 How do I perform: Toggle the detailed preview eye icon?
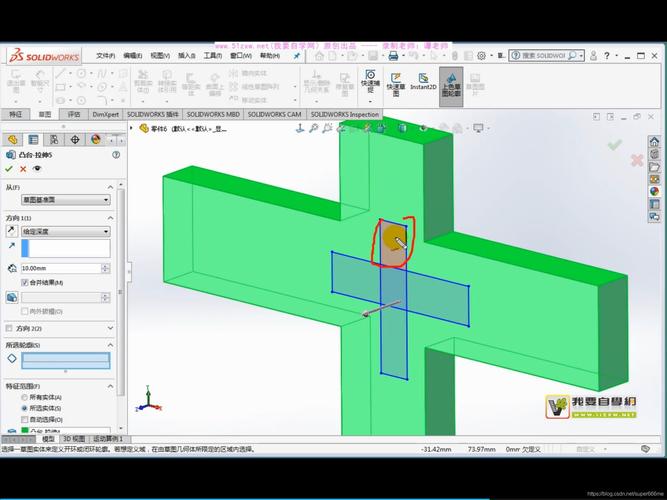(37, 169)
